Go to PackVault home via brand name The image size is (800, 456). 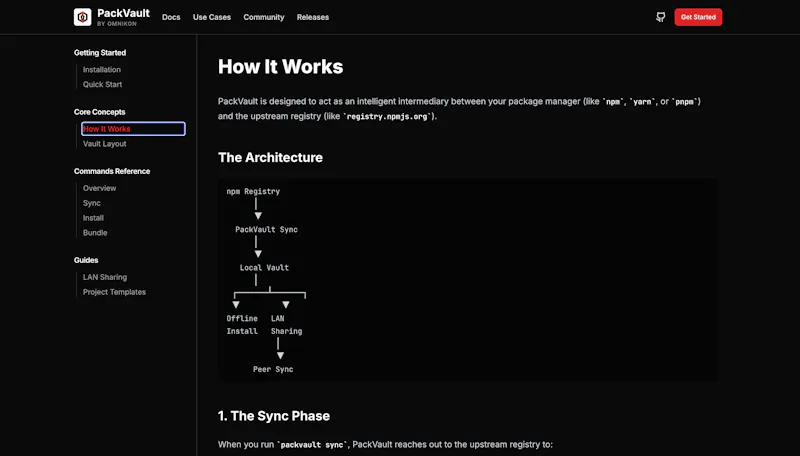click(123, 13)
